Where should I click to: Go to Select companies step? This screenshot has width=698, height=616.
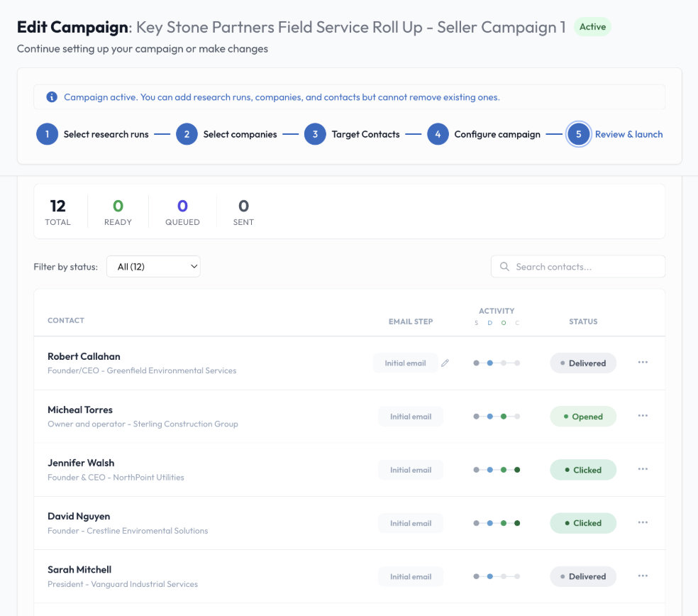tap(240, 134)
